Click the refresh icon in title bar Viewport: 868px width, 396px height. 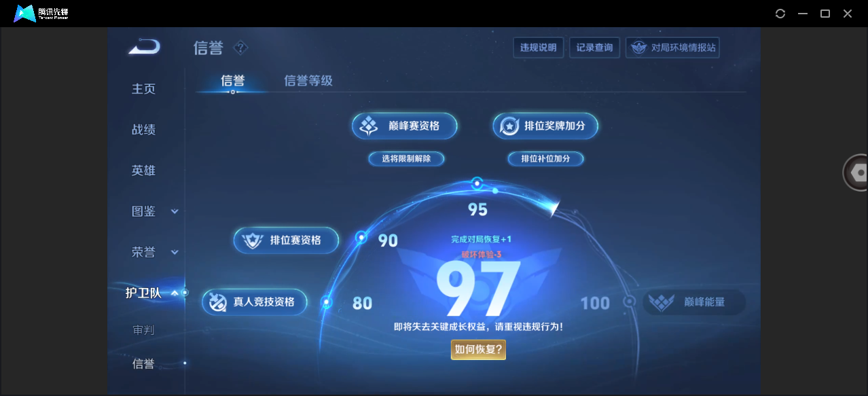[780, 14]
